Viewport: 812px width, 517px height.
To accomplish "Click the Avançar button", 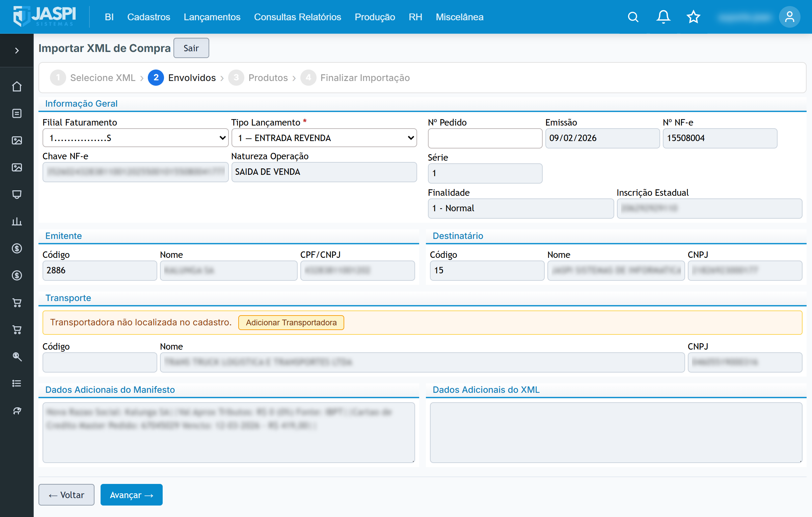I will click(132, 495).
